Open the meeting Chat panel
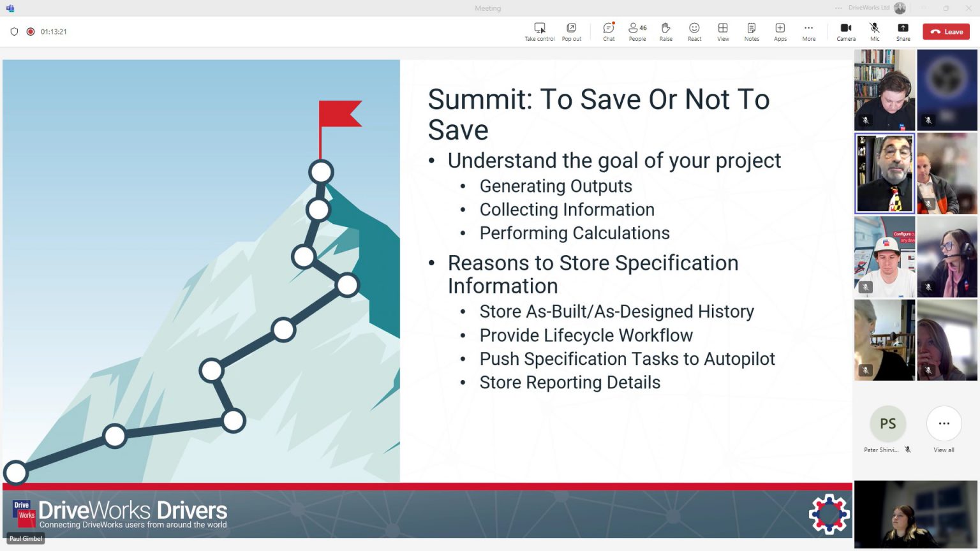 coord(608,31)
